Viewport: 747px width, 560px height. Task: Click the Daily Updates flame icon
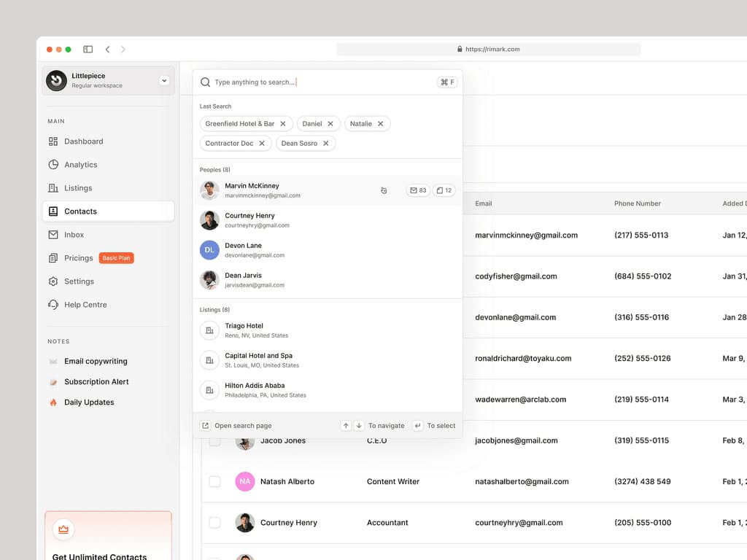pyautogui.click(x=53, y=402)
